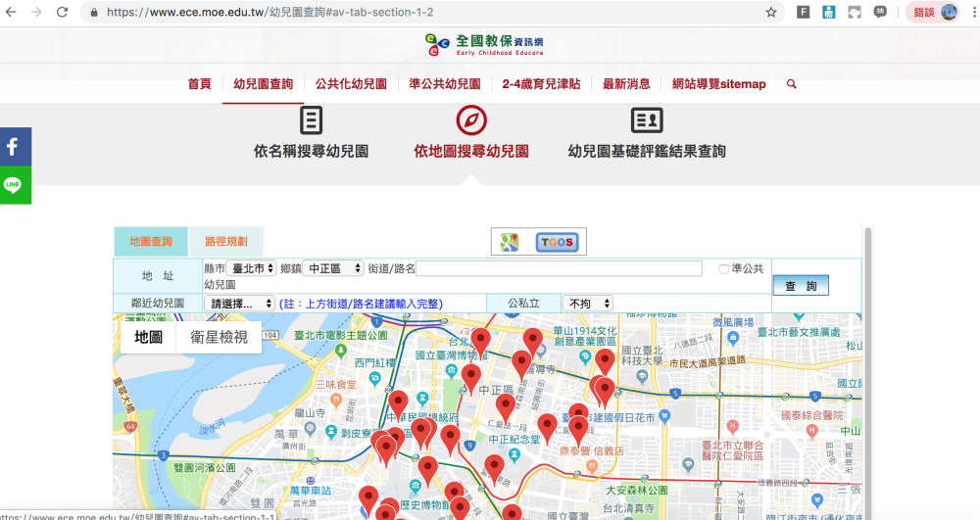Open the 鄉鎮 dropdown showing 中正區
Viewport: 980px width, 520px height.
333,268
